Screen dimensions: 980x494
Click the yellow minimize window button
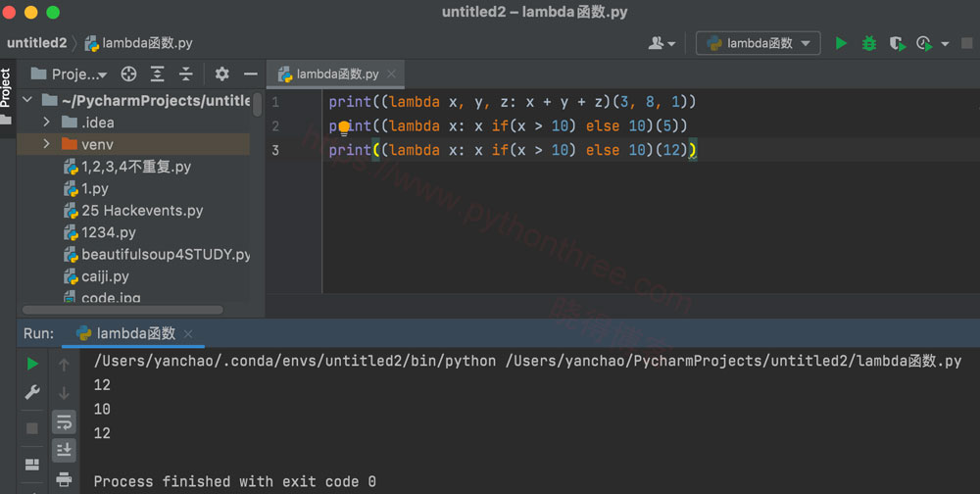[30, 12]
